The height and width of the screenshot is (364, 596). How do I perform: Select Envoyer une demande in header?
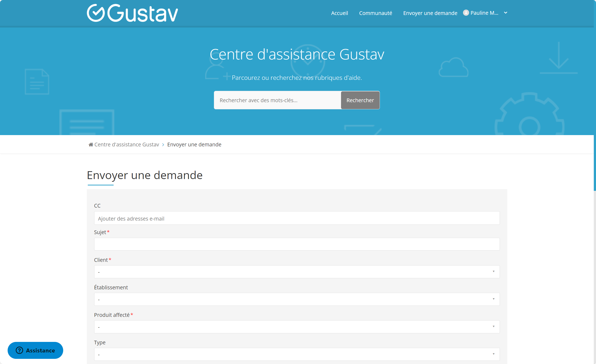click(430, 13)
